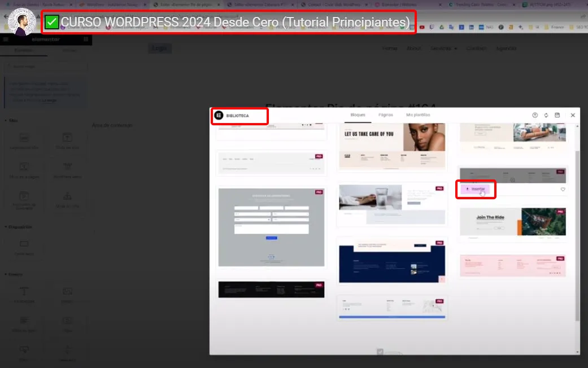588x368 pixels.
Task: Select the WordPress menu widget
Action: 68,170
